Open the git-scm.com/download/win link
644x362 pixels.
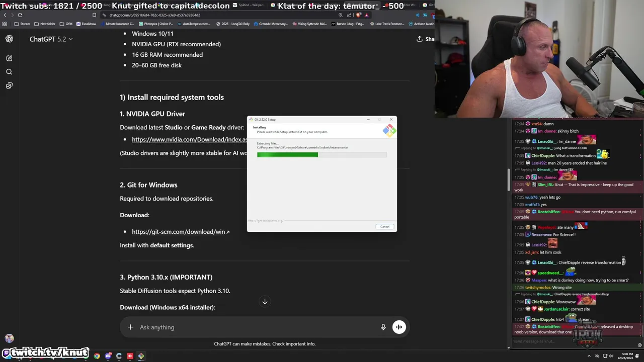(181, 232)
